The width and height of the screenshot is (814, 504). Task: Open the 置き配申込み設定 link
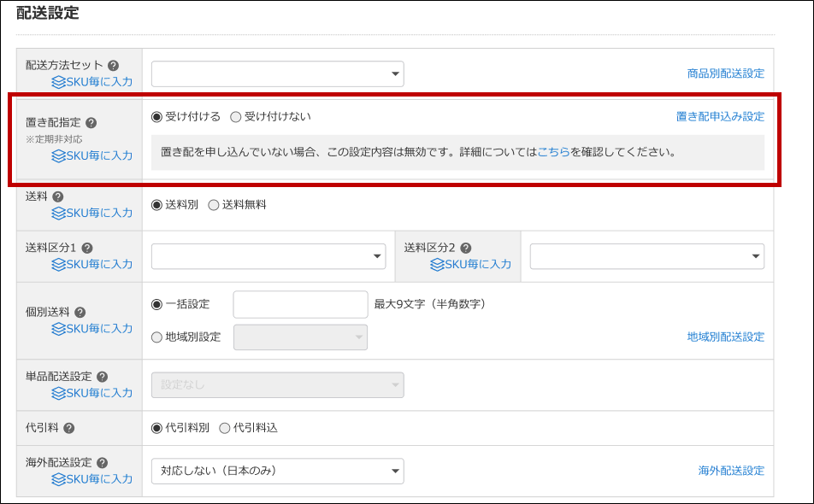click(x=720, y=117)
